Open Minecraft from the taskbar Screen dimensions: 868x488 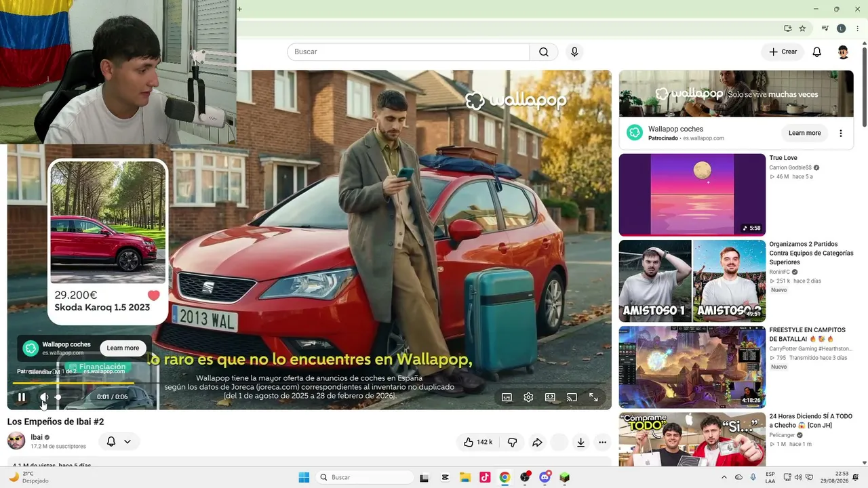564,477
